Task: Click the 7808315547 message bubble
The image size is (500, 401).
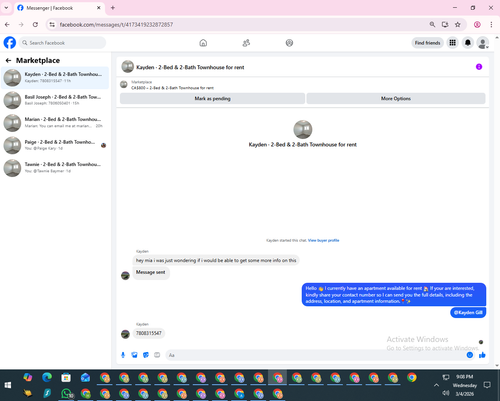Action: (x=149, y=333)
